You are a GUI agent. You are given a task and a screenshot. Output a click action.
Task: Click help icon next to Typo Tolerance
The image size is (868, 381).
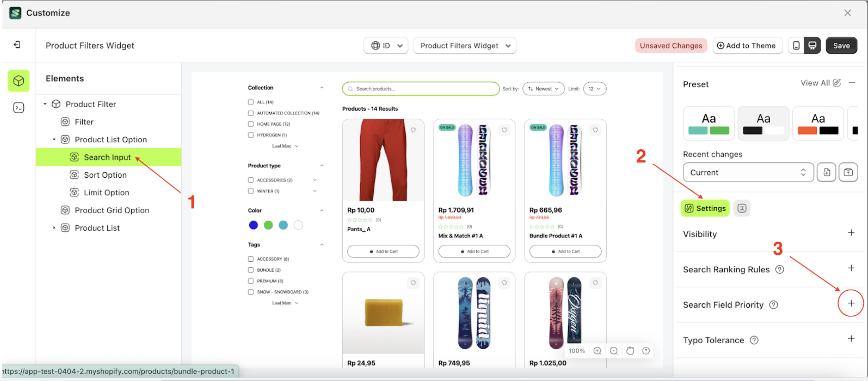[754, 340]
